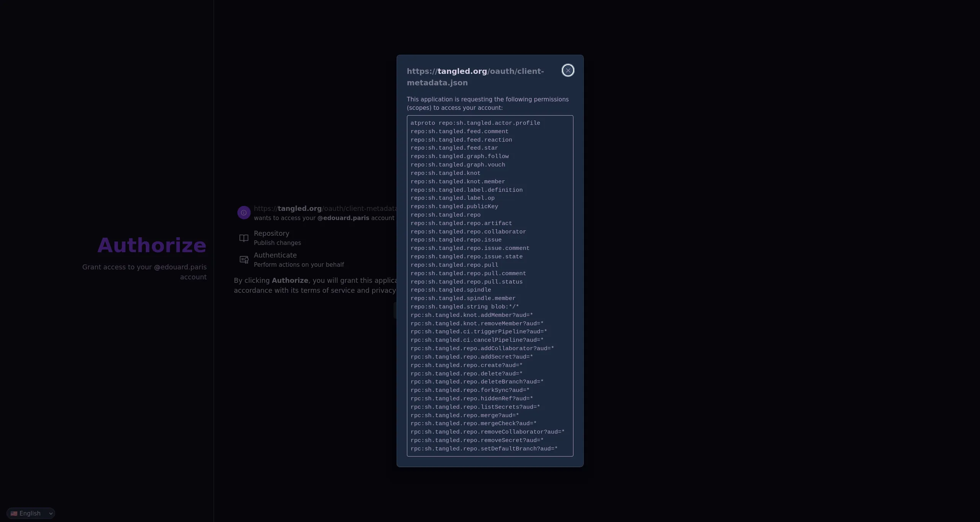Click the repo:sh.tangled.repo.pull.comment scope

[468, 273]
